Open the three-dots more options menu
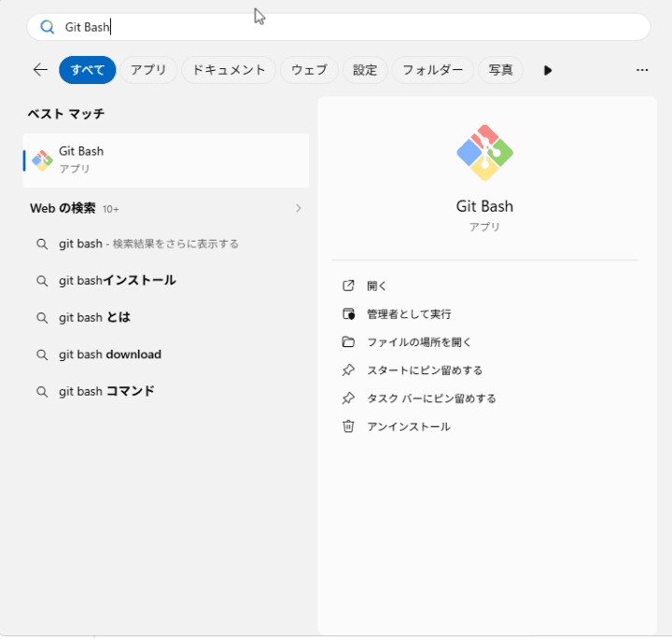Image resolution: width=672 pixels, height=640 pixels. click(641, 70)
